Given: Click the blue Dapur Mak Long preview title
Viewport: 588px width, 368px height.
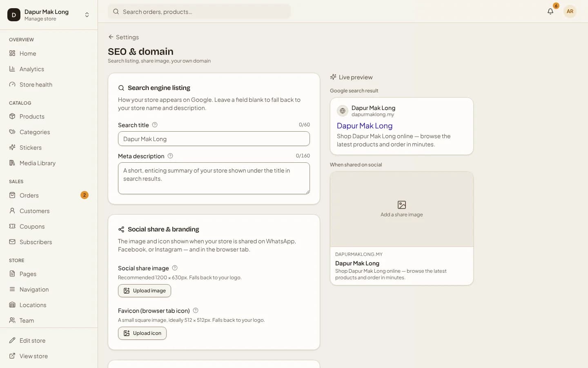Looking at the screenshot, I should (365, 126).
